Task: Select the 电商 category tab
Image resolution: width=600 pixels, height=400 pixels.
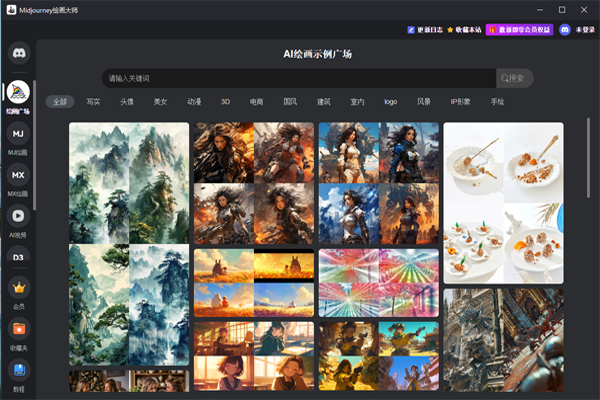Action: click(x=256, y=102)
